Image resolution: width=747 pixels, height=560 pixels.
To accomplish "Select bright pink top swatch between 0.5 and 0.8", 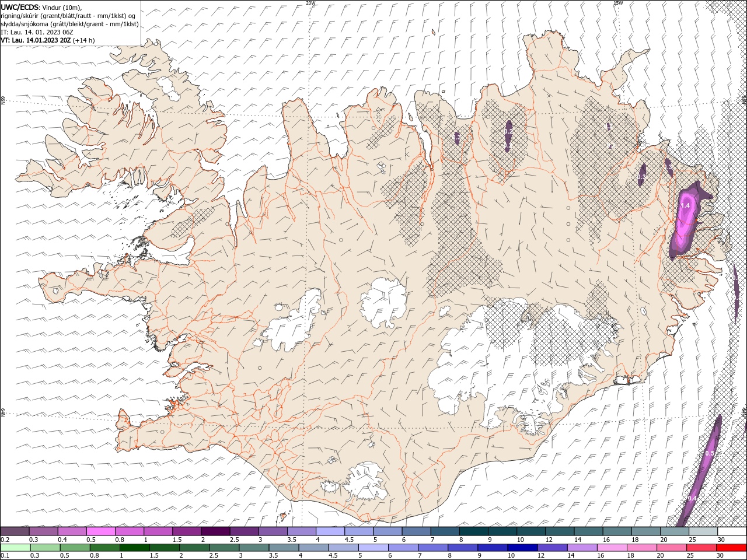I will [x=100, y=531].
